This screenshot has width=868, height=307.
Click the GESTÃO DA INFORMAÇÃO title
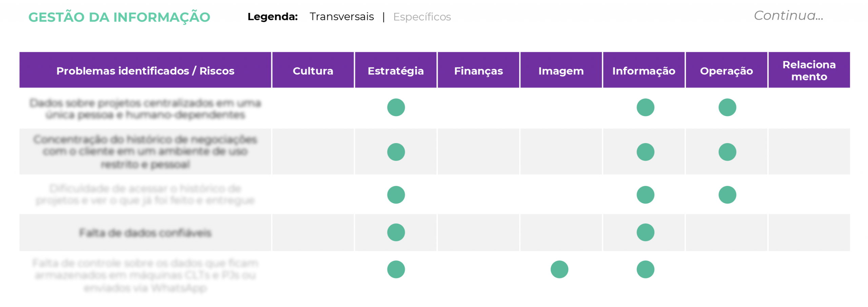pos(119,17)
